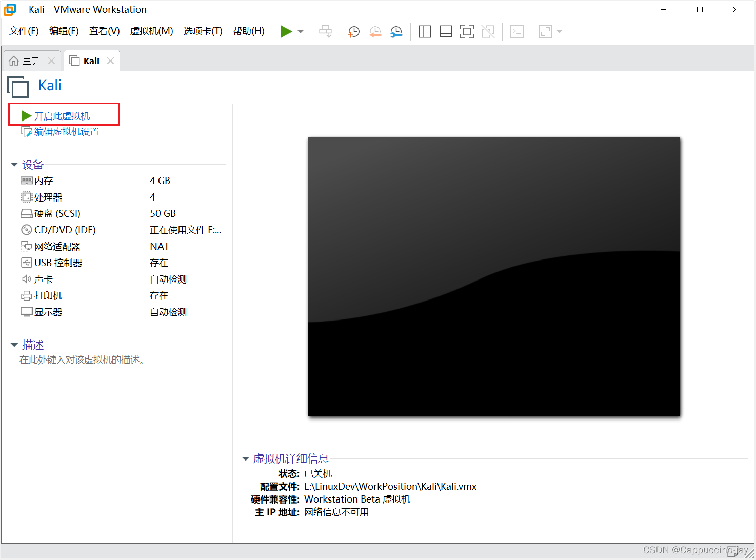The image size is (756, 560).
Task: Select the 内存 memory device row
Action: (121, 181)
